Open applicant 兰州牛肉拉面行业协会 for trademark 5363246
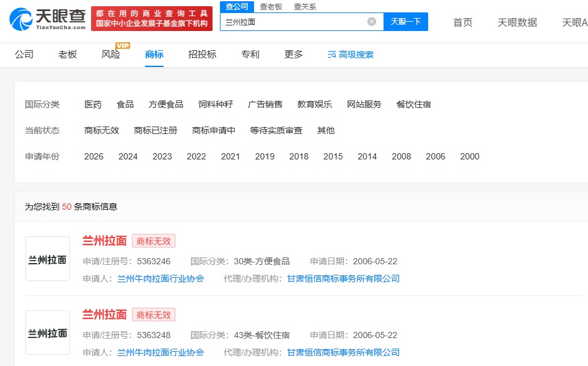The image size is (588, 366). [x=160, y=279]
